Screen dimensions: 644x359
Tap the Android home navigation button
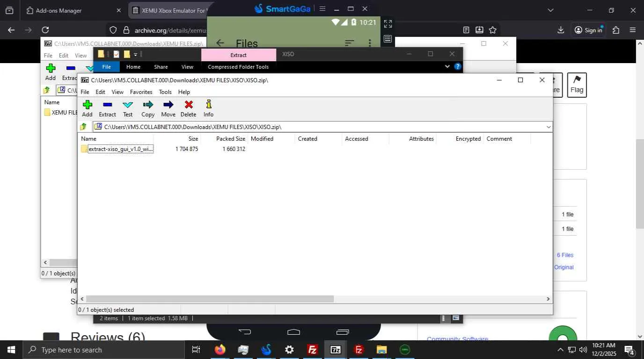(x=293, y=332)
